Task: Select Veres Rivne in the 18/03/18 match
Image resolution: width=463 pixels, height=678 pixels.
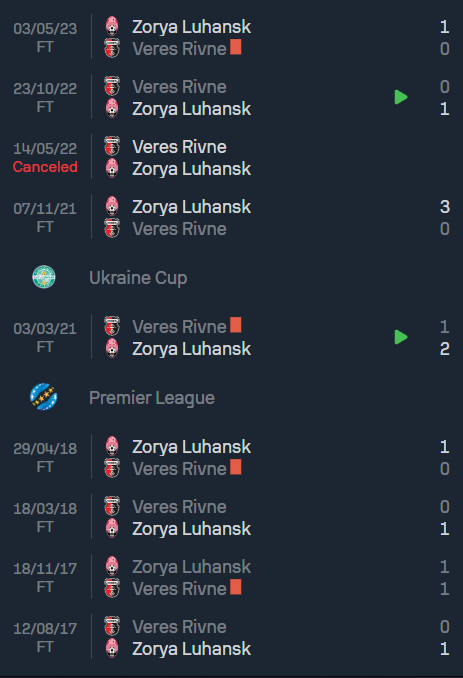Action: pyautogui.click(x=179, y=507)
